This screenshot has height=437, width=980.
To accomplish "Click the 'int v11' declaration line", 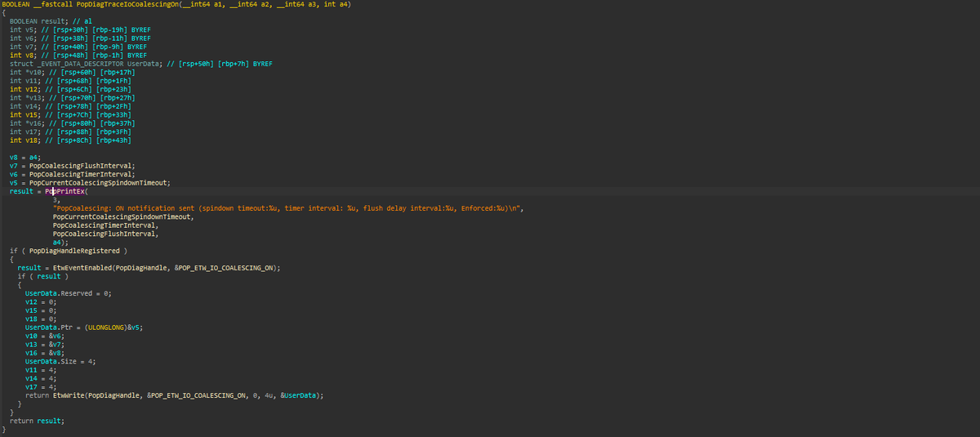I will coord(70,80).
